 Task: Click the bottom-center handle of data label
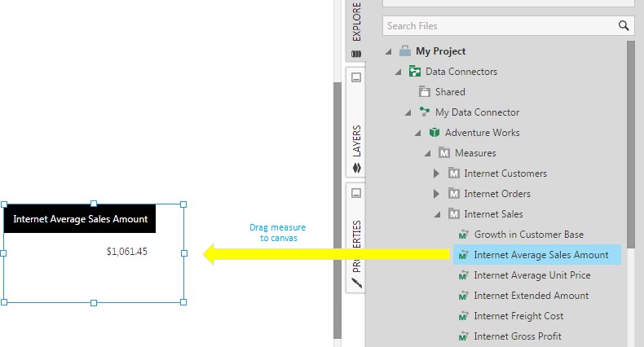click(x=94, y=303)
